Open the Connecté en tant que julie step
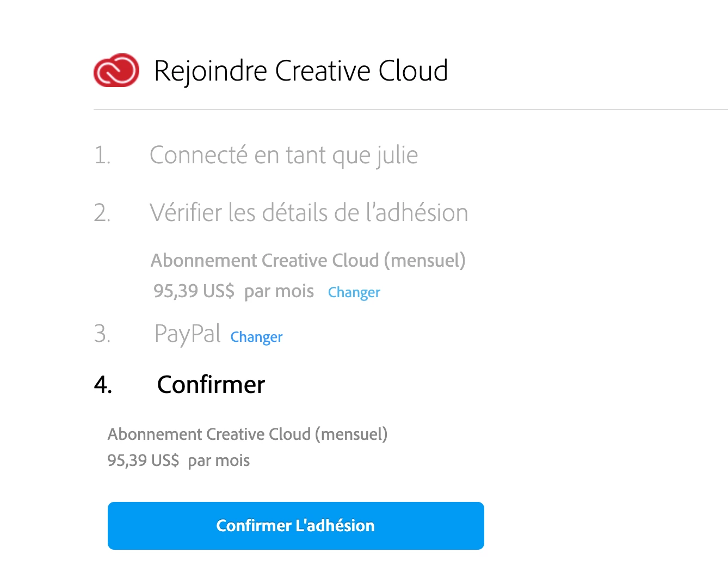 (x=283, y=155)
